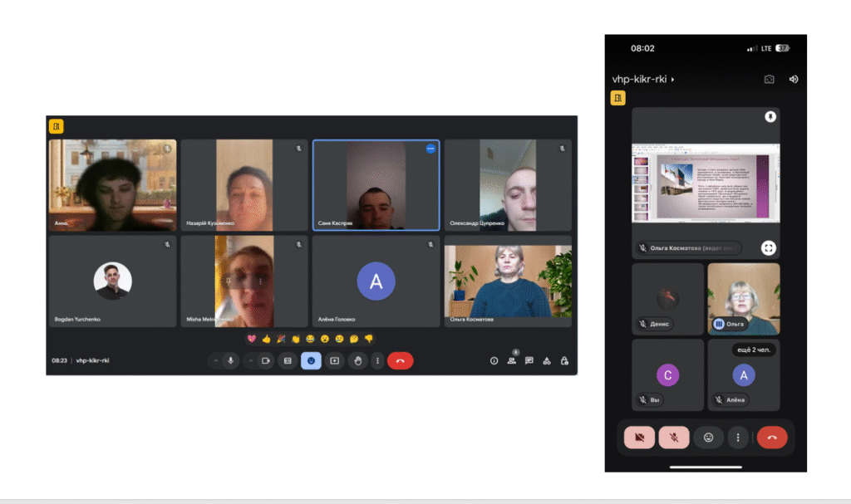The image size is (851, 504).
Task: End the desktop call with the red button
Action: tap(400, 360)
